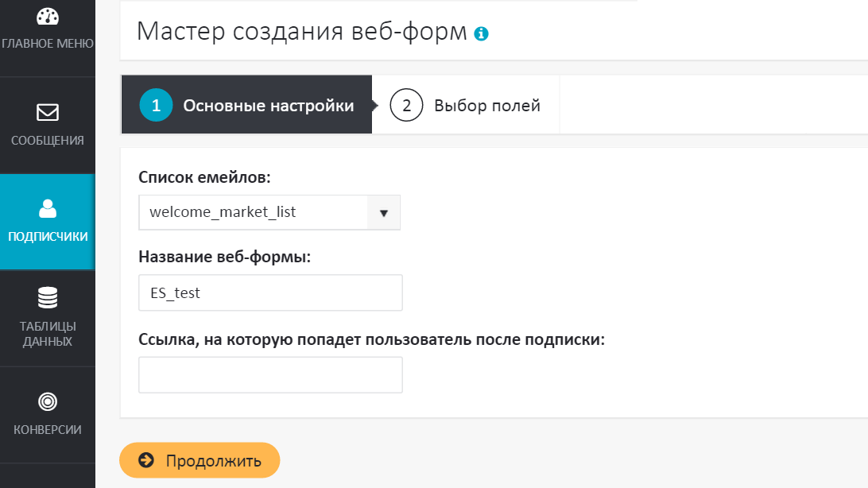Viewport: 868px width, 488px height.
Task: Switch to the Выбор полей step tab
Action: (x=486, y=106)
